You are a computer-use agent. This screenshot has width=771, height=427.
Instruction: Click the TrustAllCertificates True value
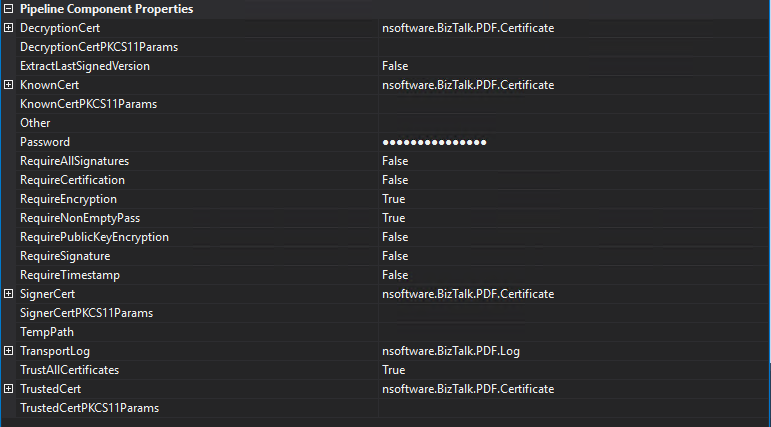[x=394, y=370]
